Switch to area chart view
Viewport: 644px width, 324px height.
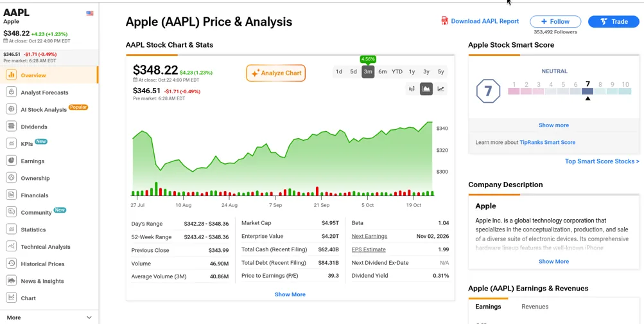[426, 89]
